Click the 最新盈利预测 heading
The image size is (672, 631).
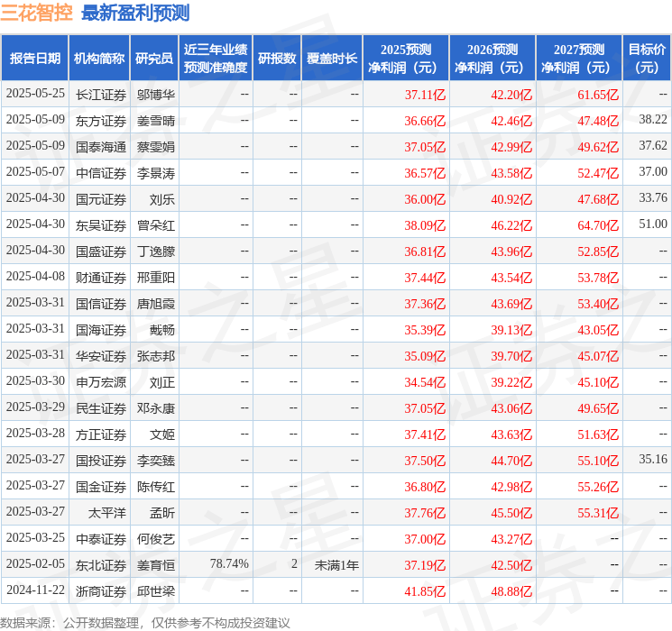135,13
